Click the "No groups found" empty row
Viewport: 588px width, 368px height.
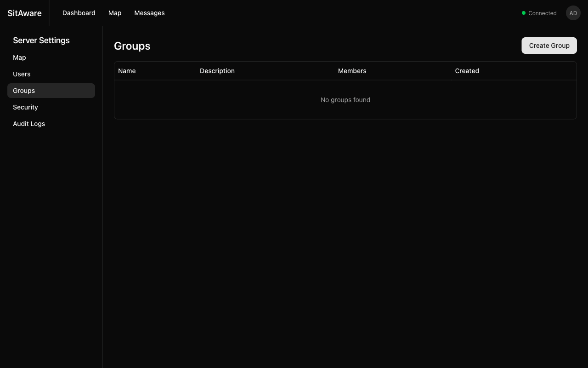point(345,100)
